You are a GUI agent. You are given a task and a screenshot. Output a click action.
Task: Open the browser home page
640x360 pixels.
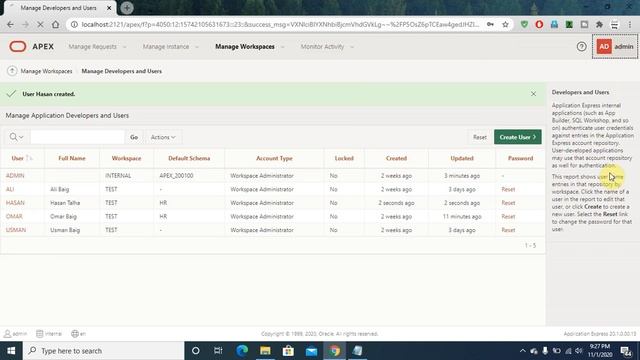pyautogui.click(x=56, y=24)
